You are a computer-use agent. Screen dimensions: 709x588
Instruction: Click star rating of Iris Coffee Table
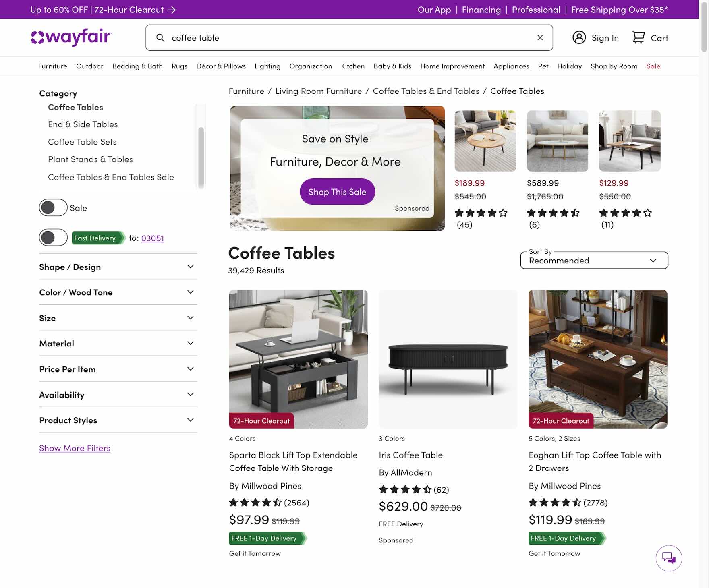[405, 490]
